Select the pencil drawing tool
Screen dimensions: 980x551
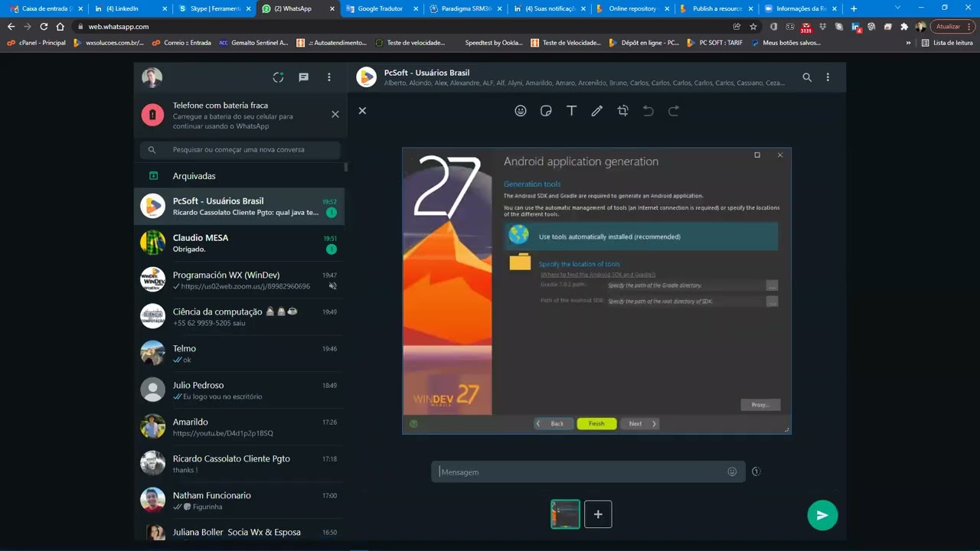pos(597,111)
